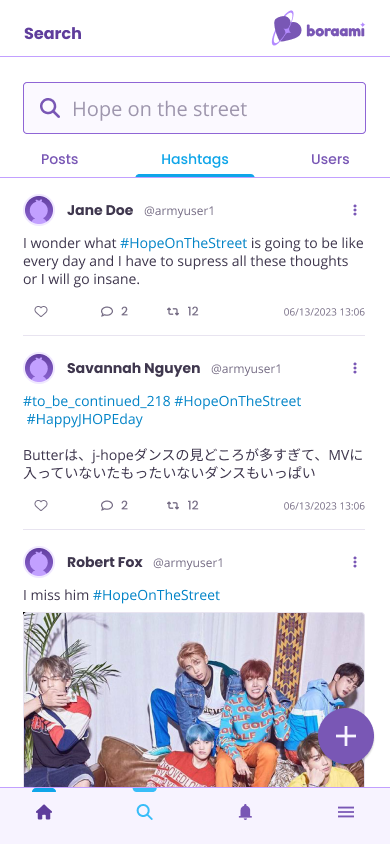Open comments on Jane Doe's post

tap(114, 311)
